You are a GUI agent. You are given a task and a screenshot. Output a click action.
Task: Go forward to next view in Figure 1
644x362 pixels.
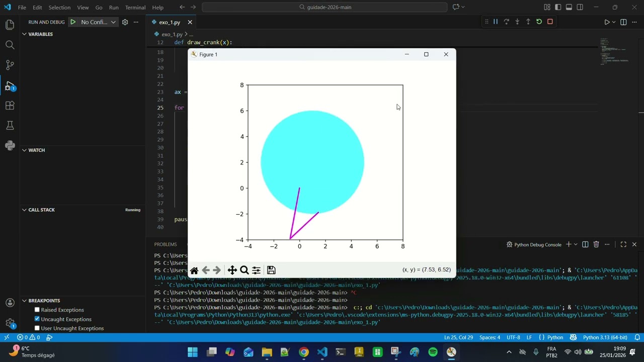(x=217, y=270)
